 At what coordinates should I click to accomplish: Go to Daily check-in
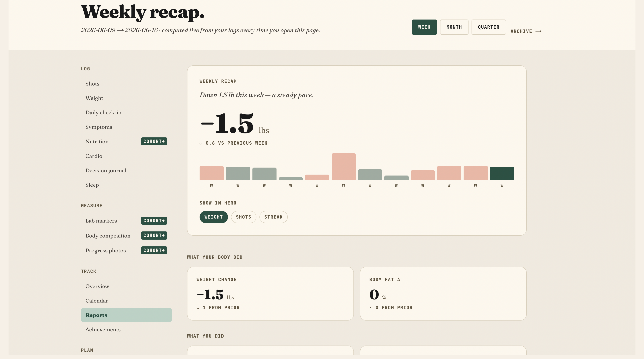coord(126,113)
